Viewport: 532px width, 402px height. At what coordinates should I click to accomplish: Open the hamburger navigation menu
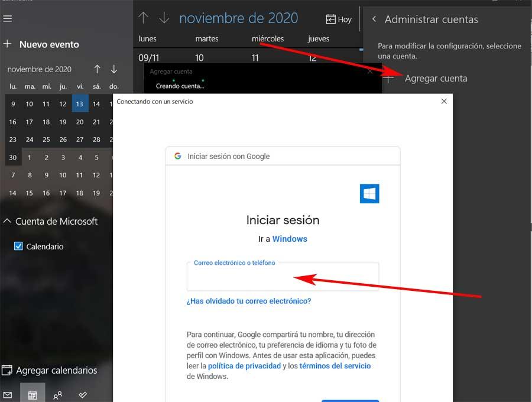point(8,18)
